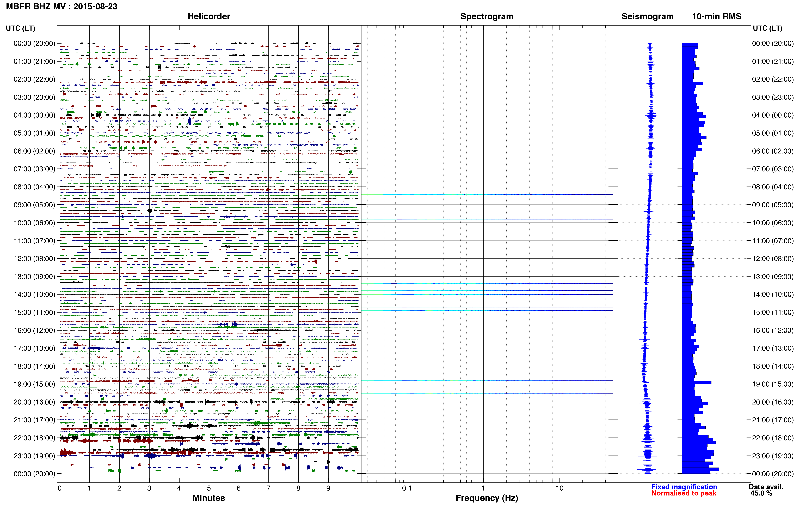Screen dimensions: 812x508
Task: Click left time label 14:00 (10:00)
Action: coord(34,295)
